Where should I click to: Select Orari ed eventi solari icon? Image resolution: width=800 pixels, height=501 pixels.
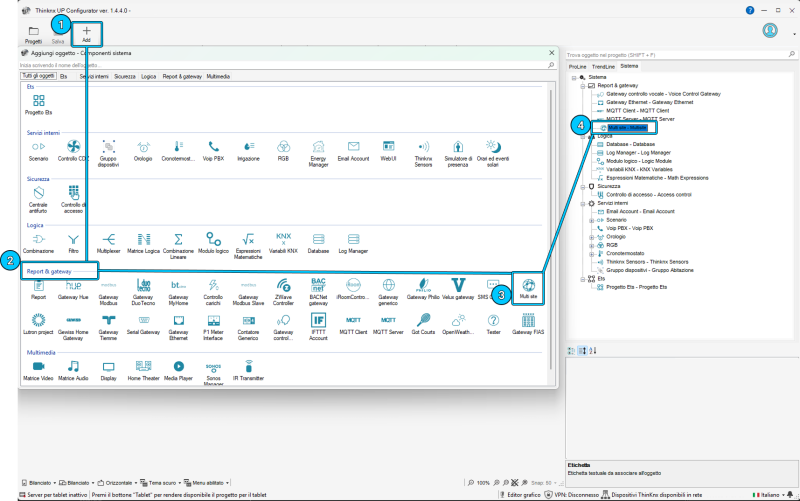click(493, 153)
